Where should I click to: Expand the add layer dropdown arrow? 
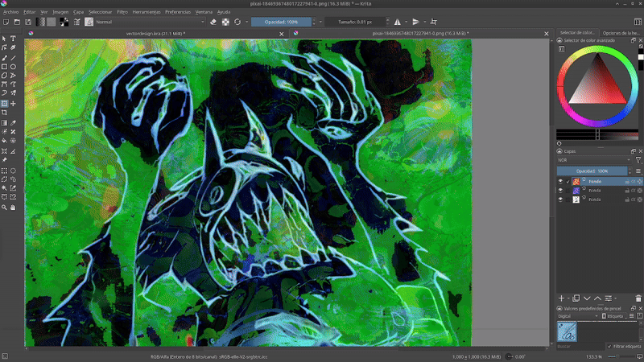coord(569,298)
